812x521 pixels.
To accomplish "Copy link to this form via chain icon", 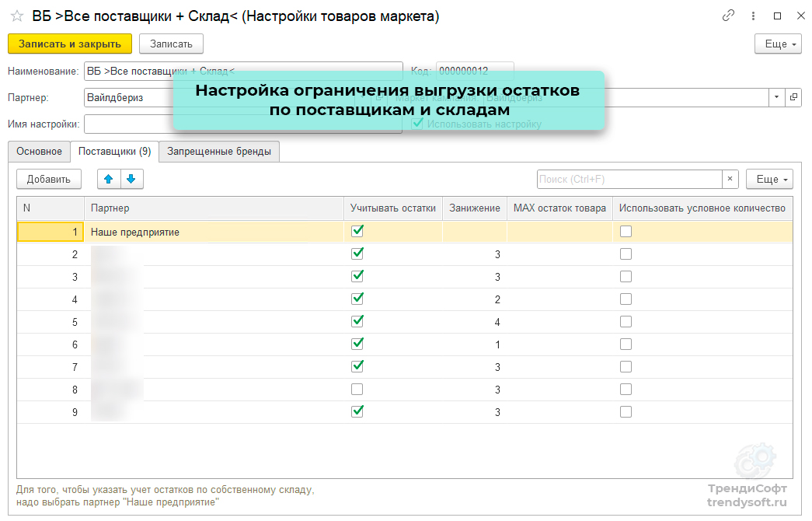I will click(x=728, y=16).
